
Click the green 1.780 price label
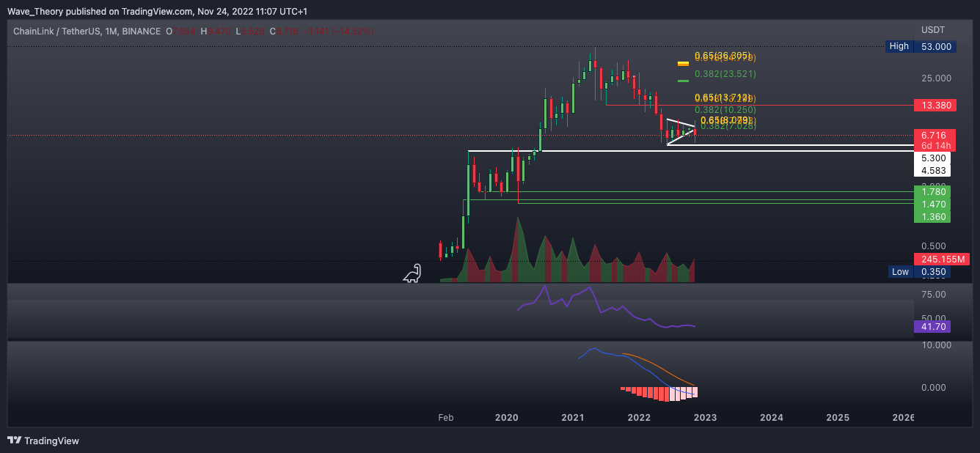(932, 191)
